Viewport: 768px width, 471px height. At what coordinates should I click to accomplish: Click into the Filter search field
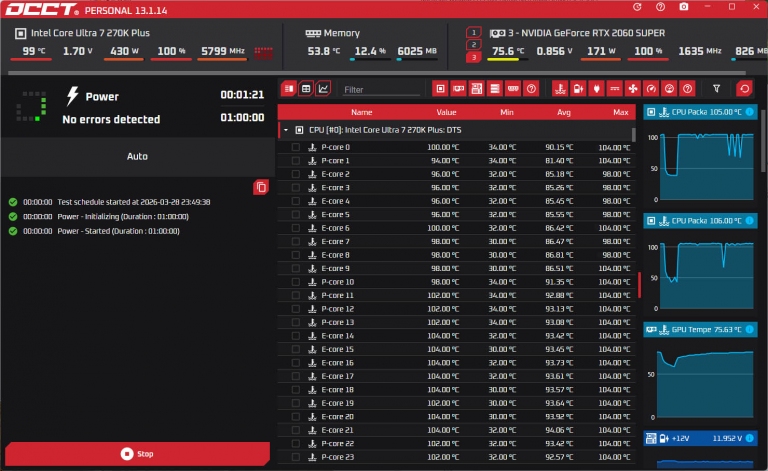pyautogui.click(x=380, y=90)
